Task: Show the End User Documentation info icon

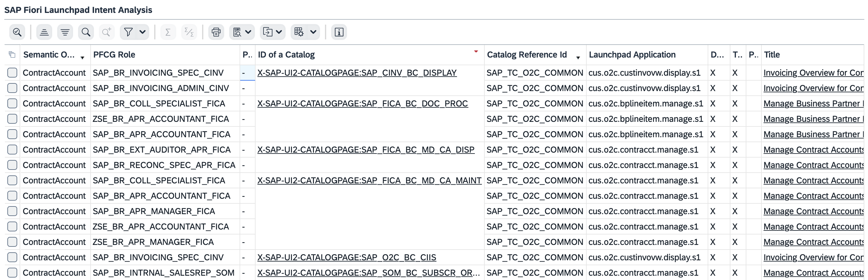Action: pos(339,32)
